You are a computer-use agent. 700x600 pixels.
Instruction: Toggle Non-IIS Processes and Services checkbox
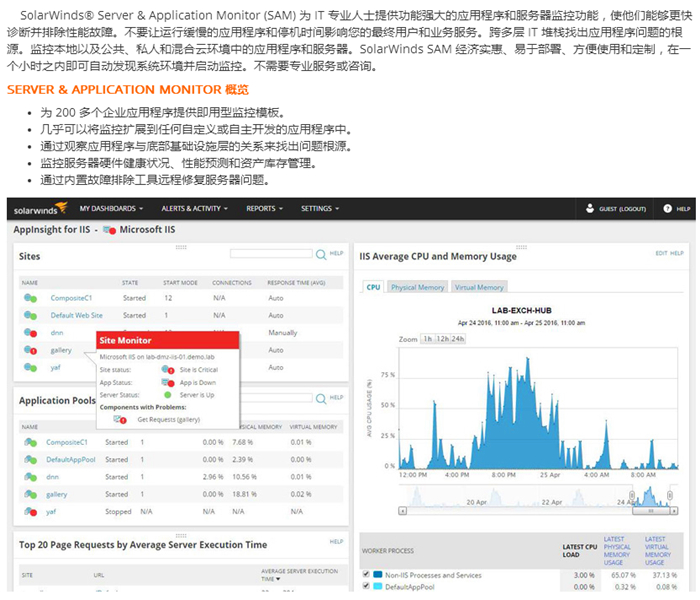366,574
